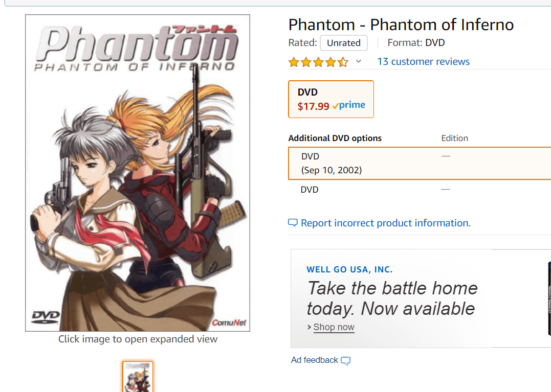Open 13 customer reviews link

click(x=424, y=61)
